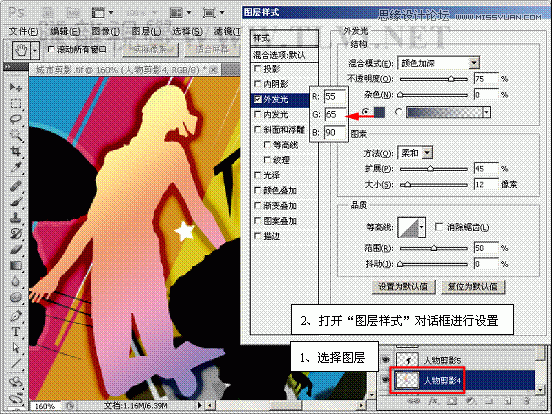Open the status bar info arrow menu
552x414 pixels.
[200, 406]
